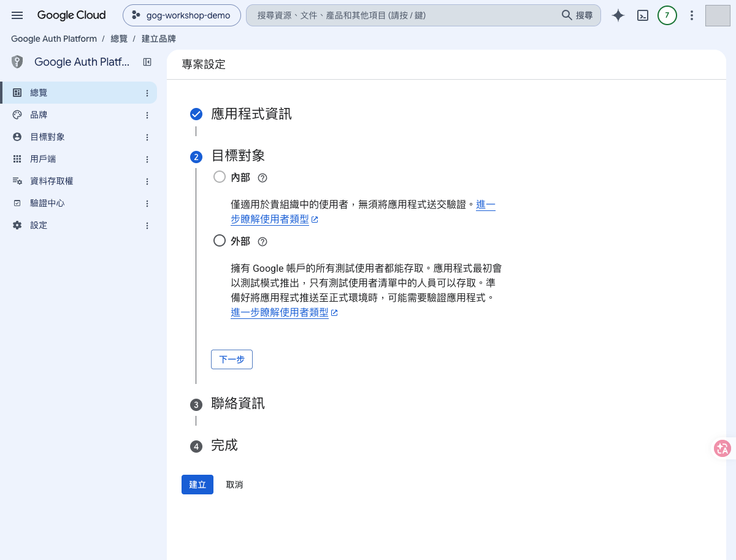Click the 建立品牌 breadcrumb text
This screenshot has width=736, height=560.
(159, 39)
